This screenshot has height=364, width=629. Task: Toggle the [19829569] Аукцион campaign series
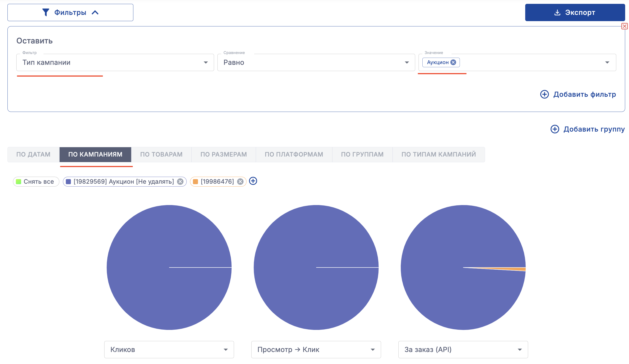click(120, 182)
